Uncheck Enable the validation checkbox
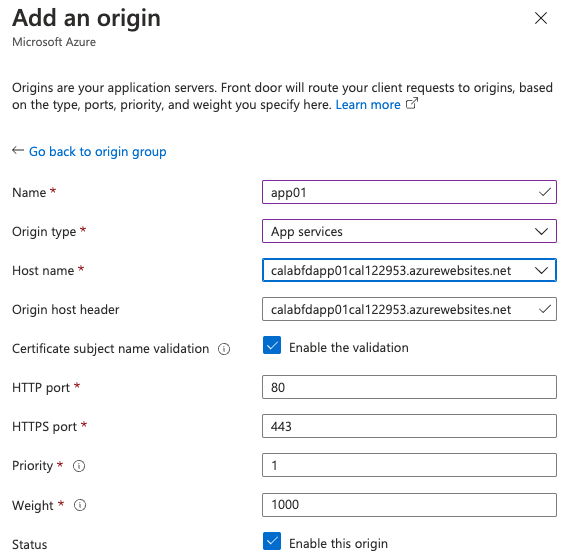Image resolution: width=568 pixels, height=560 pixels. pos(272,345)
